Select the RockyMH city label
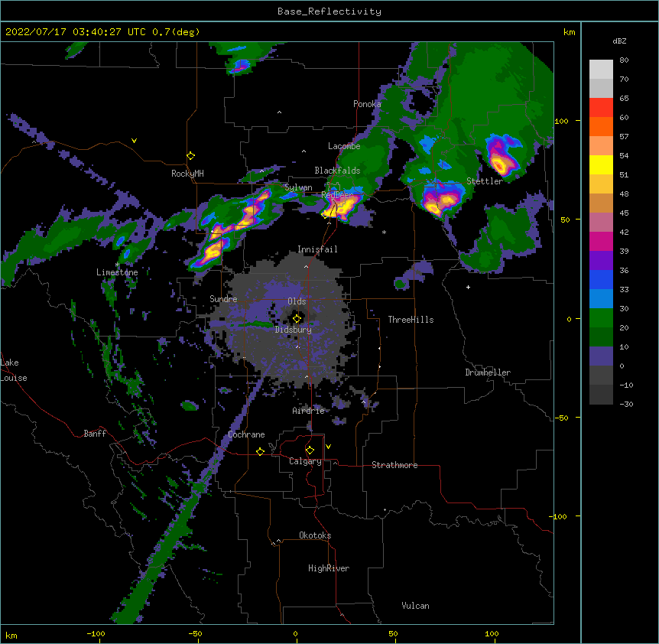This screenshot has height=644, width=659. (187, 174)
